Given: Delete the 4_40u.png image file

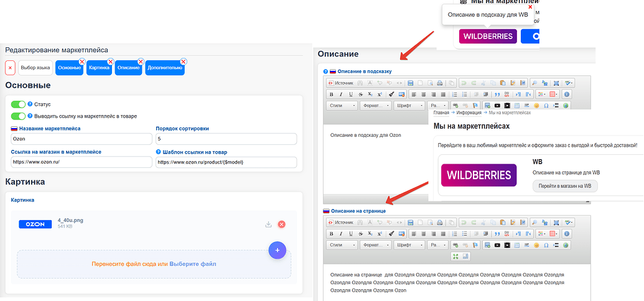Looking at the screenshot, I should (281, 225).
